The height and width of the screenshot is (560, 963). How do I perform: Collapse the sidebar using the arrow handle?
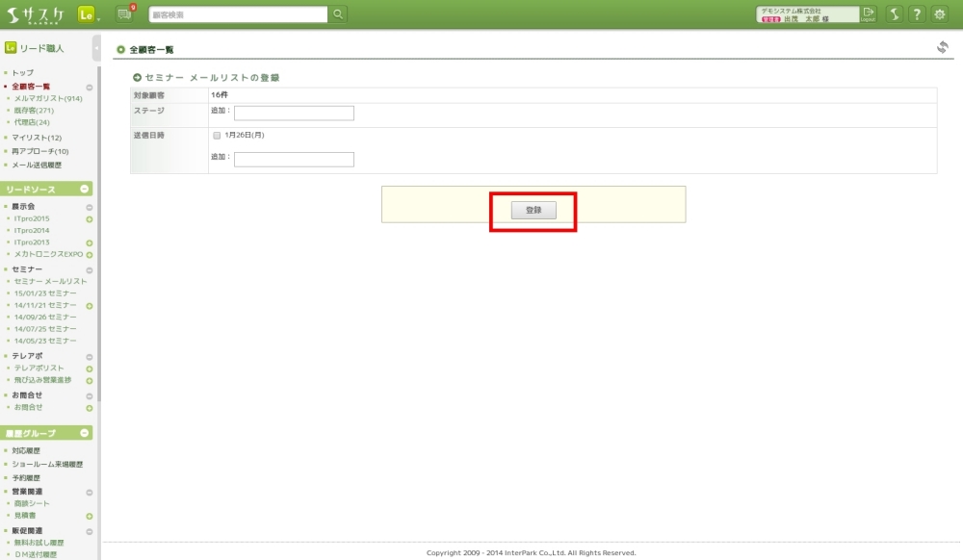click(96, 47)
